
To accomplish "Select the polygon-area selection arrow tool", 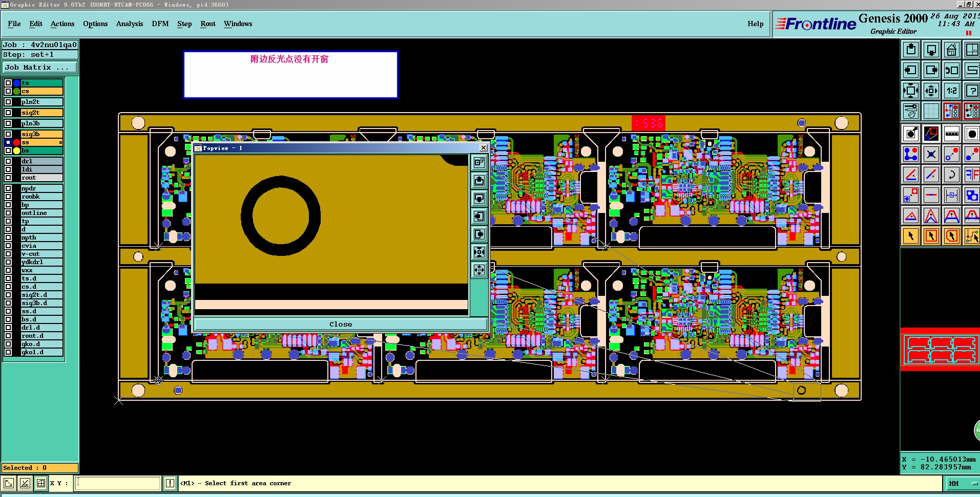I will (952, 236).
